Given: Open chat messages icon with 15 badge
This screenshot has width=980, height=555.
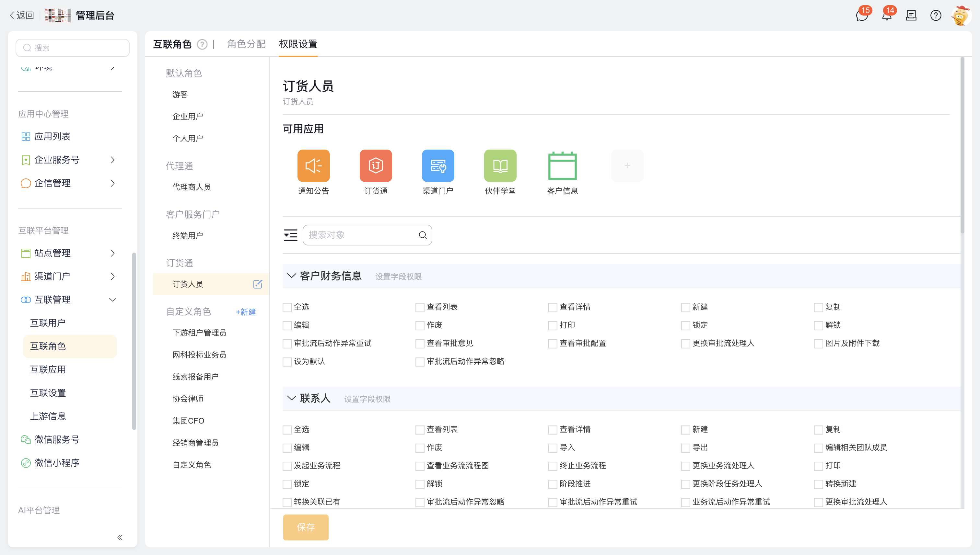Looking at the screenshot, I should coord(862,15).
